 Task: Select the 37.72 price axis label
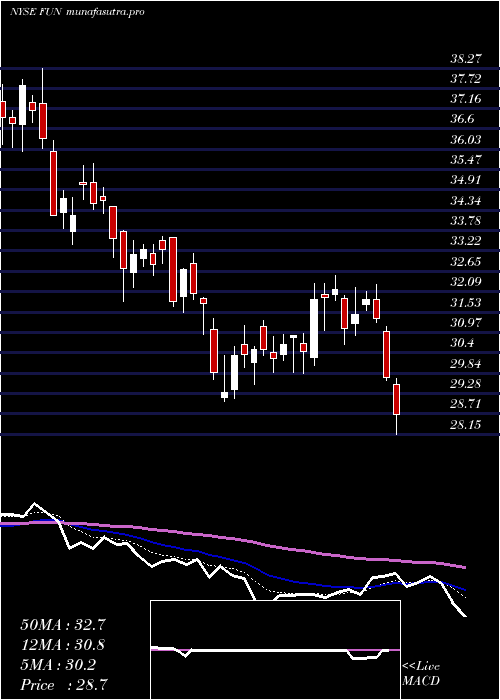coord(465,79)
